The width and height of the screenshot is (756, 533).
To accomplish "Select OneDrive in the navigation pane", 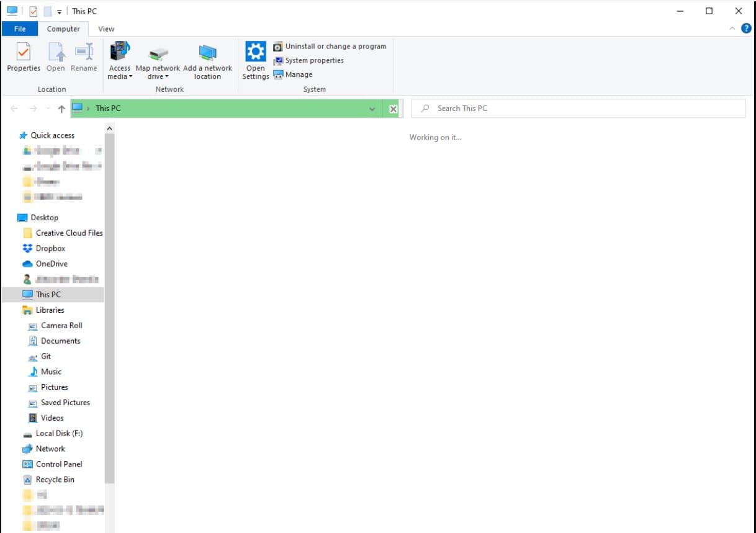I will click(x=50, y=264).
